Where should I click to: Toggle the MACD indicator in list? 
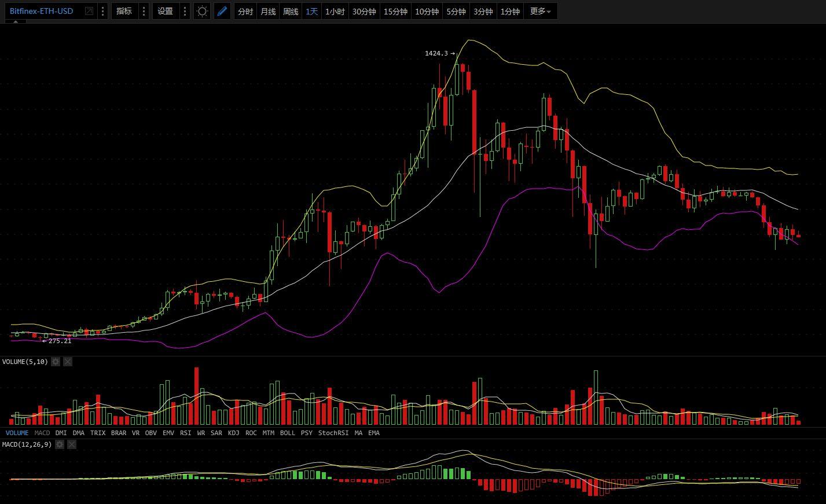pos(42,433)
